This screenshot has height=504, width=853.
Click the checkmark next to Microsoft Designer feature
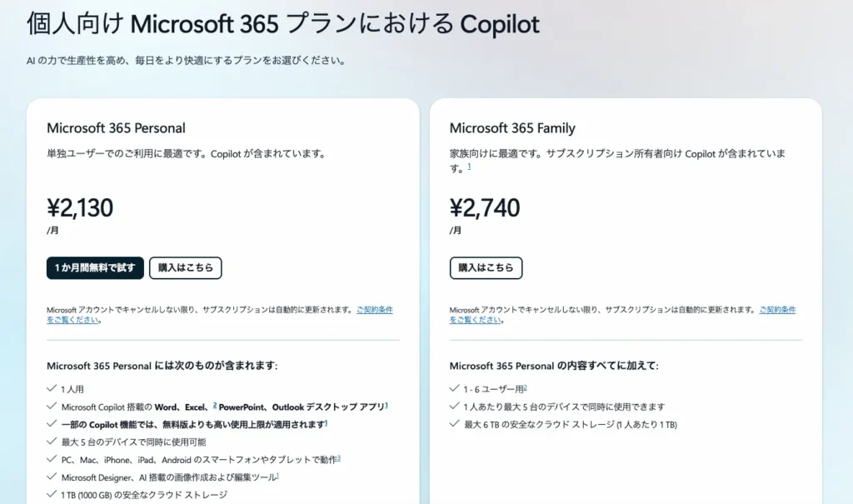click(x=52, y=475)
